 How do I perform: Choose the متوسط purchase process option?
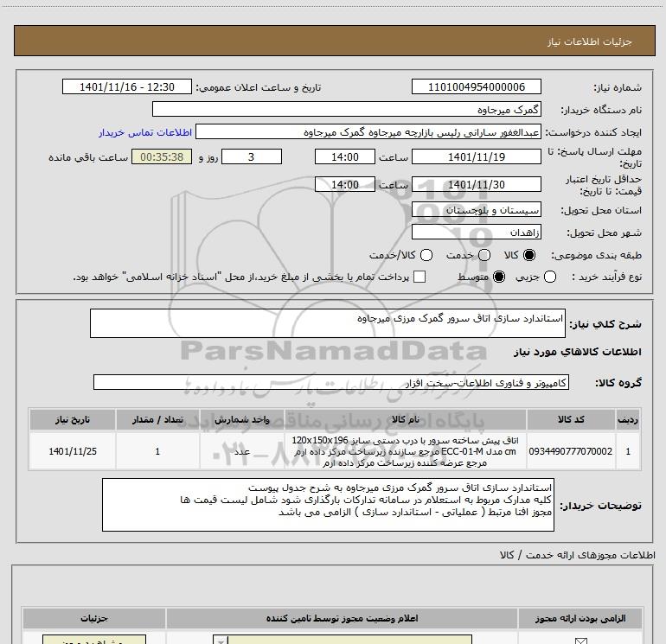(499, 277)
